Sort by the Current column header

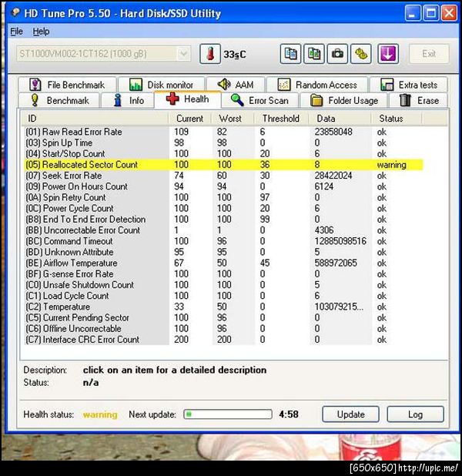(189, 119)
